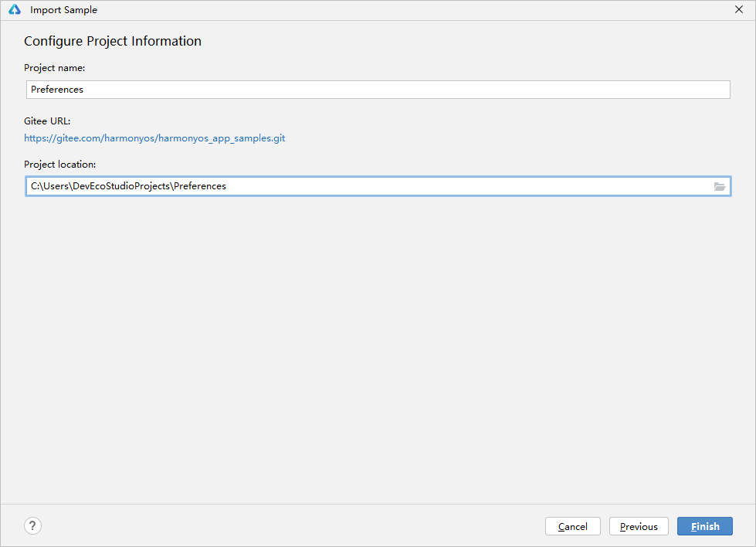The width and height of the screenshot is (756, 547).
Task: Open the help question mark icon
Action: pyautogui.click(x=32, y=526)
